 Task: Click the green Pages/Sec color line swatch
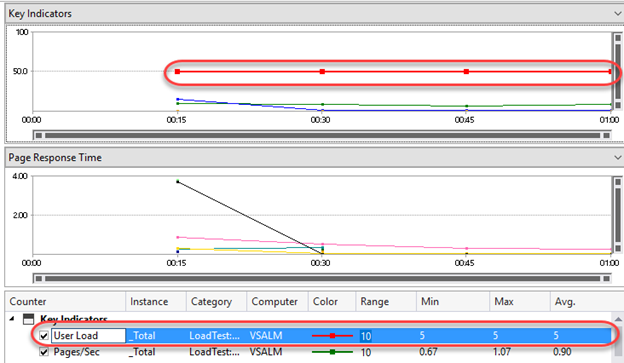pyautogui.click(x=332, y=352)
